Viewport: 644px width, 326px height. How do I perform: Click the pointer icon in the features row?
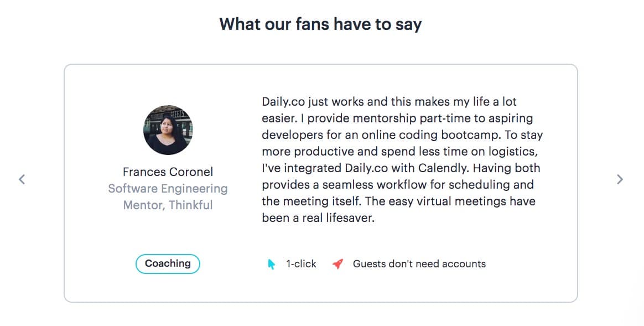(271, 264)
